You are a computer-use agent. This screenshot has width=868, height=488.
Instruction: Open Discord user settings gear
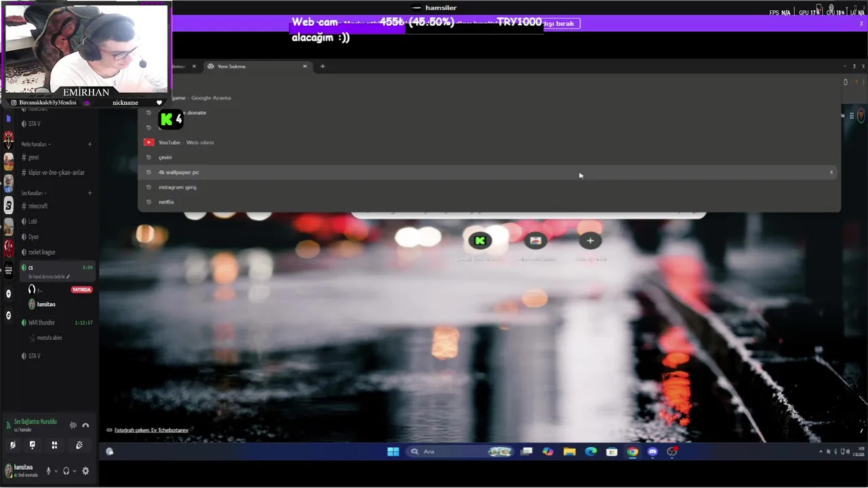[x=85, y=471]
